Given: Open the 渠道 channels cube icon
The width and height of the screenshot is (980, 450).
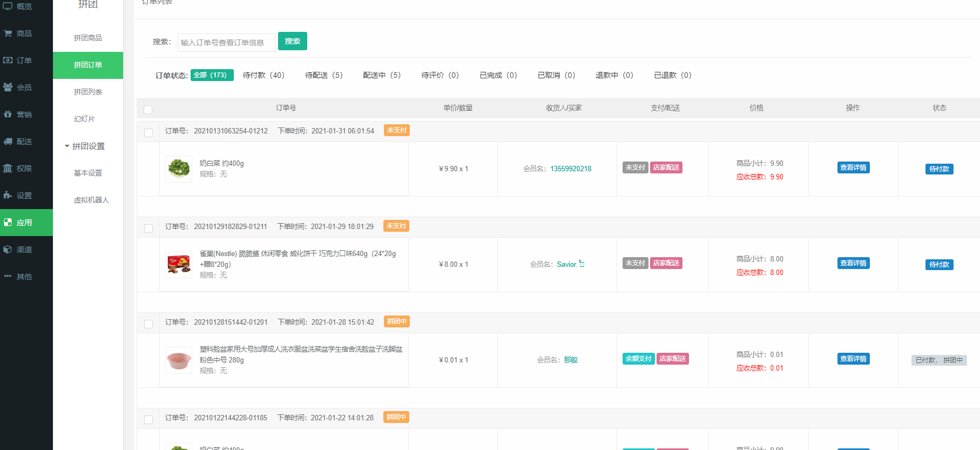Looking at the screenshot, I should [8, 249].
